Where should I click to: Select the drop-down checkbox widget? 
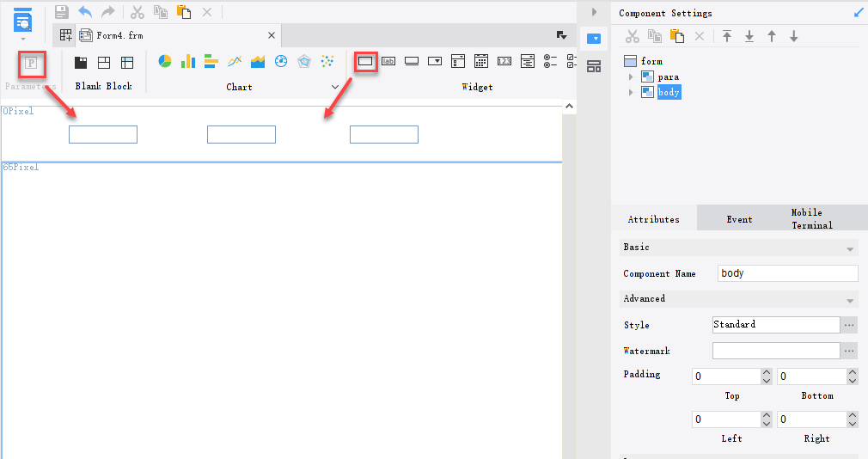(x=458, y=61)
